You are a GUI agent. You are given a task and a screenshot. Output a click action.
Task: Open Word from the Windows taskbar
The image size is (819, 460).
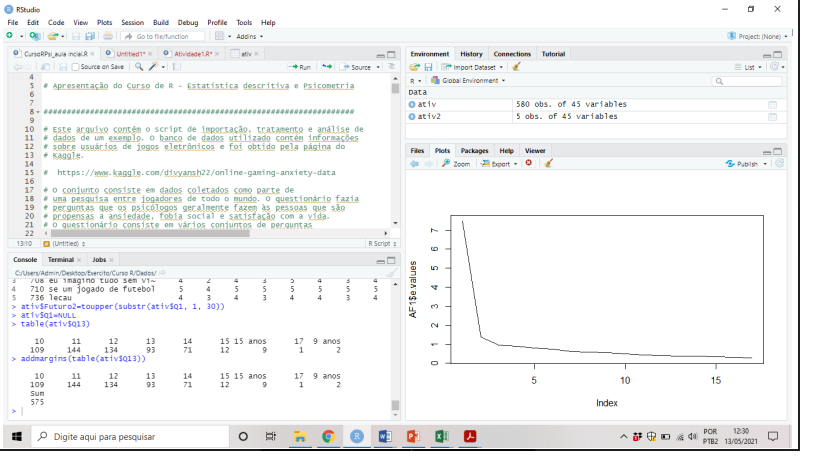385,436
